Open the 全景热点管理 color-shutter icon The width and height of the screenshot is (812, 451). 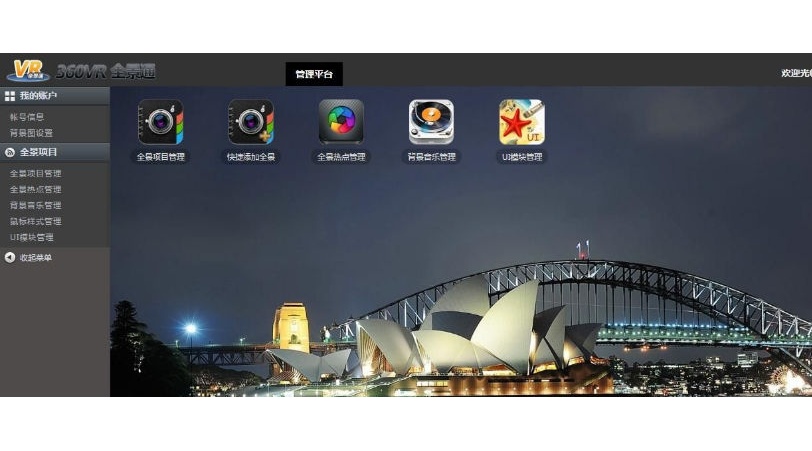point(341,122)
